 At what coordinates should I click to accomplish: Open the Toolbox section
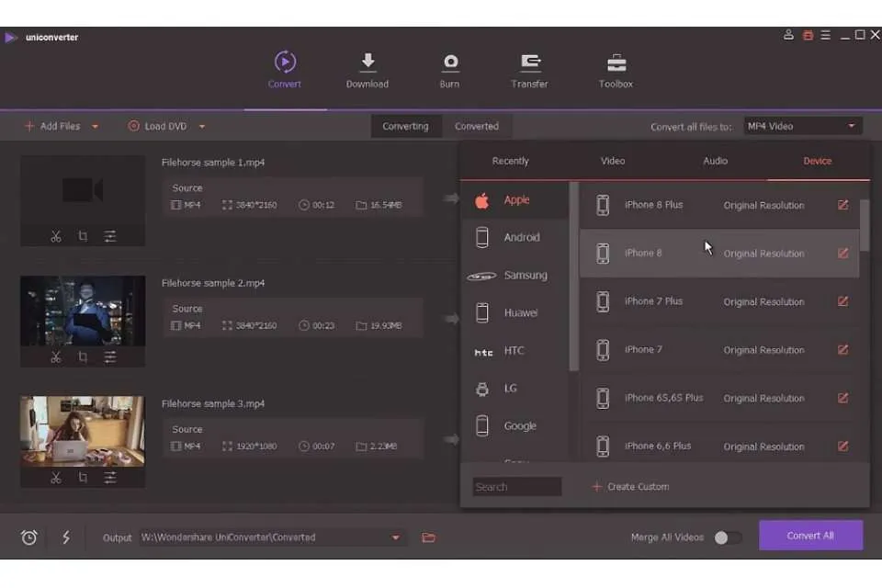click(x=616, y=70)
